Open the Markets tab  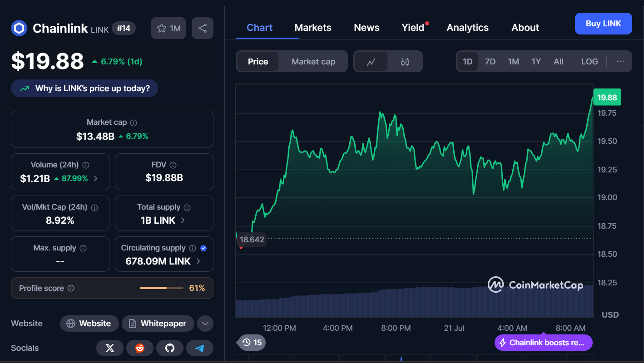tap(313, 28)
